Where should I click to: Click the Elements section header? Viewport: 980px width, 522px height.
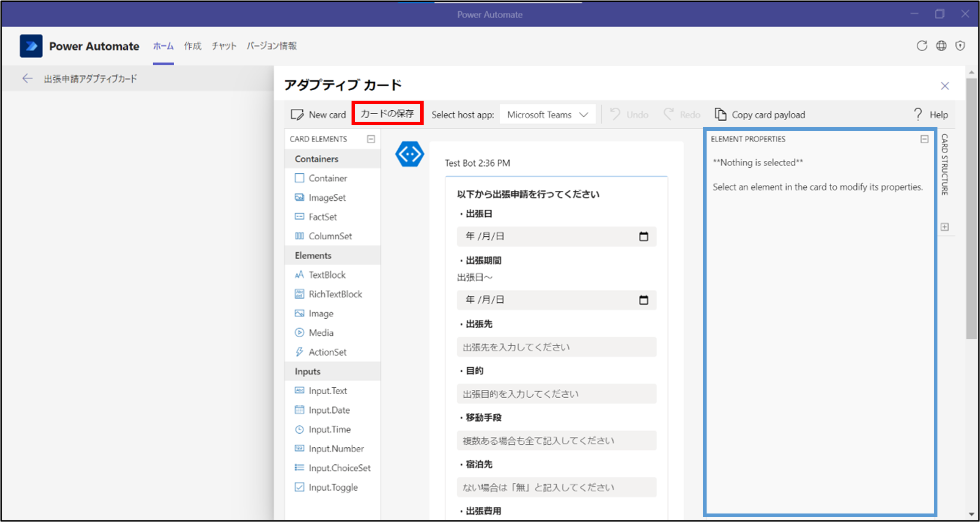pos(333,255)
